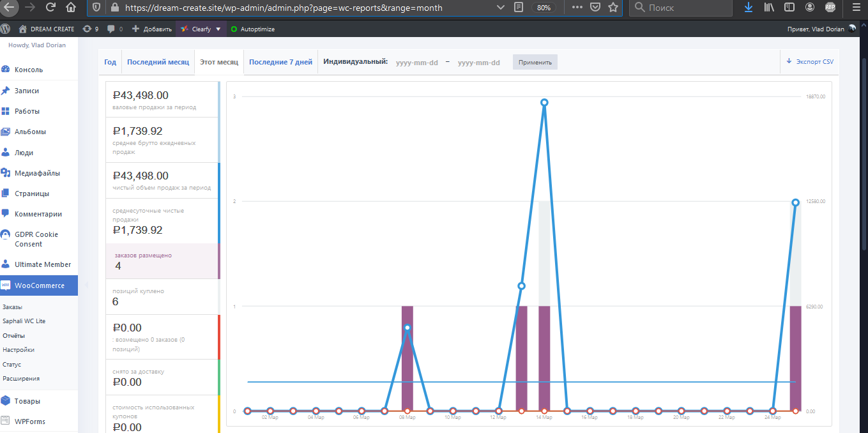868x433 pixels.
Task: Open DREAM CREATE site link
Action: point(47,29)
